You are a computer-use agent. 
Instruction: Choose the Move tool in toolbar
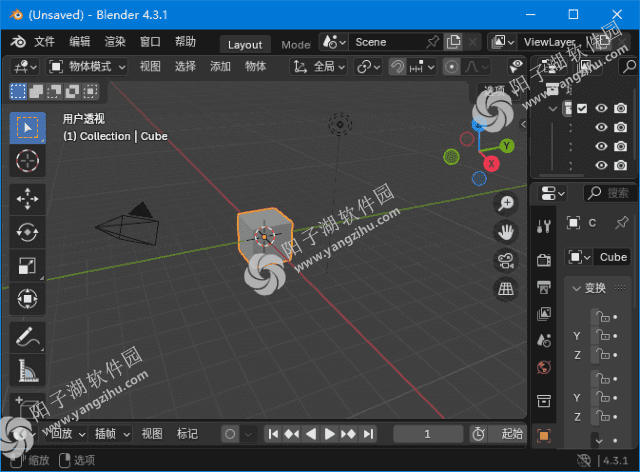pos(27,199)
